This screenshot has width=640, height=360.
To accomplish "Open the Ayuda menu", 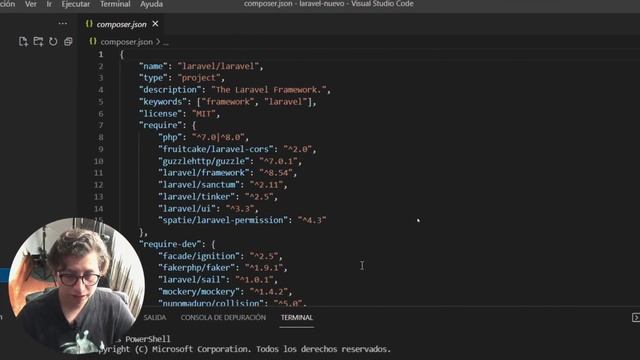I will pyautogui.click(x=151, y=4).
